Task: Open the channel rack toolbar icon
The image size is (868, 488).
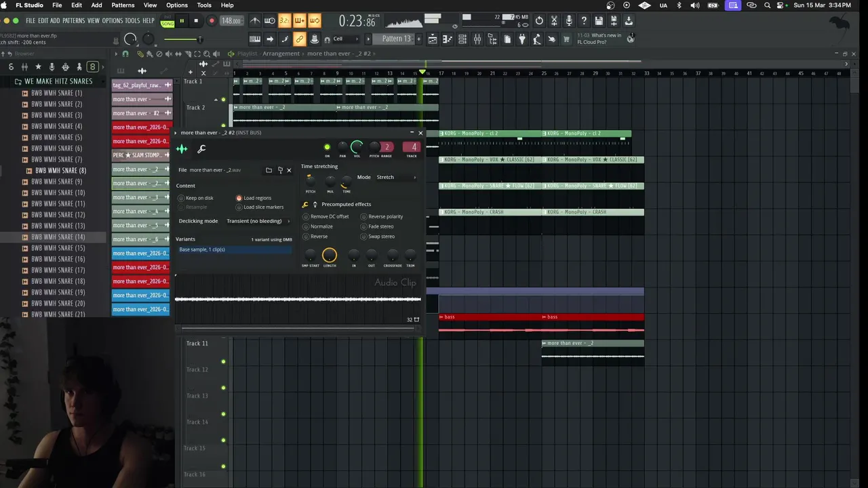Action: [462, 39]
